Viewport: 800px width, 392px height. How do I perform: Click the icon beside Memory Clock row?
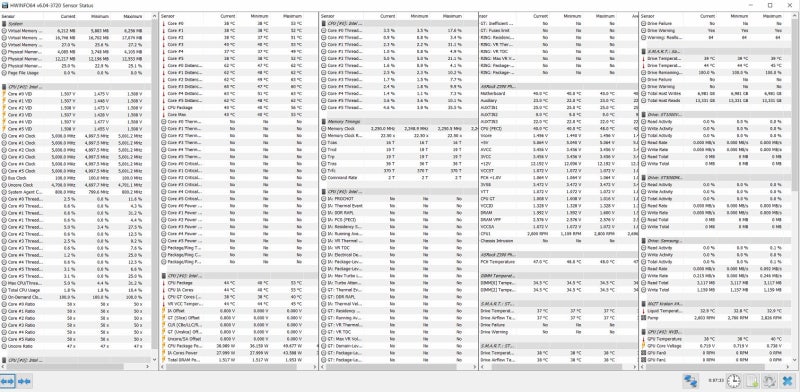tap(323, 129)
